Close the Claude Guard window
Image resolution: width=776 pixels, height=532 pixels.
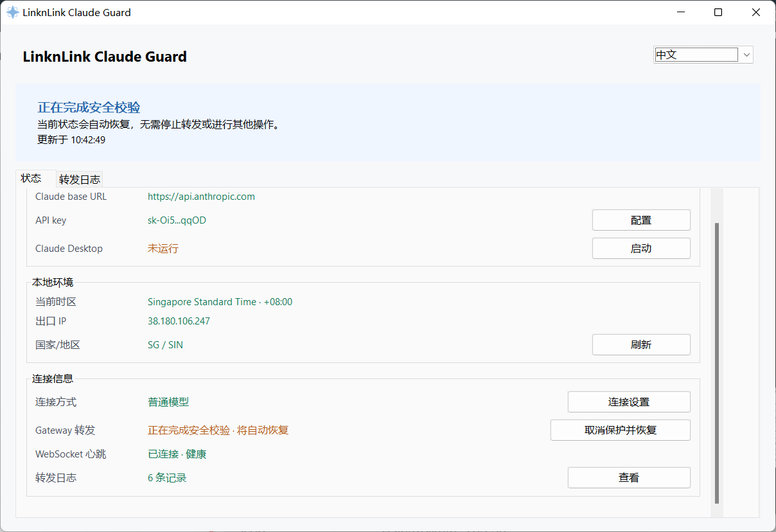pos(756,12)
